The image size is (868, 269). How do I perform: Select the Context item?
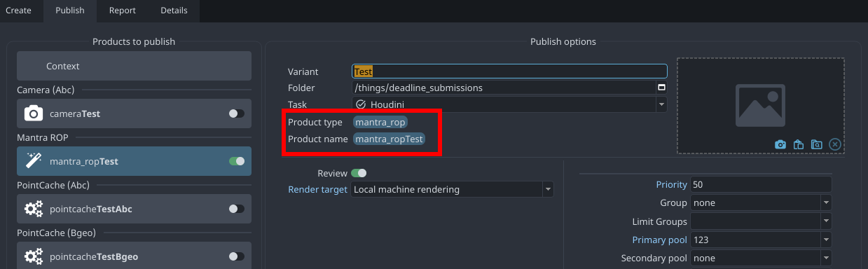click(x=134, y=66)
